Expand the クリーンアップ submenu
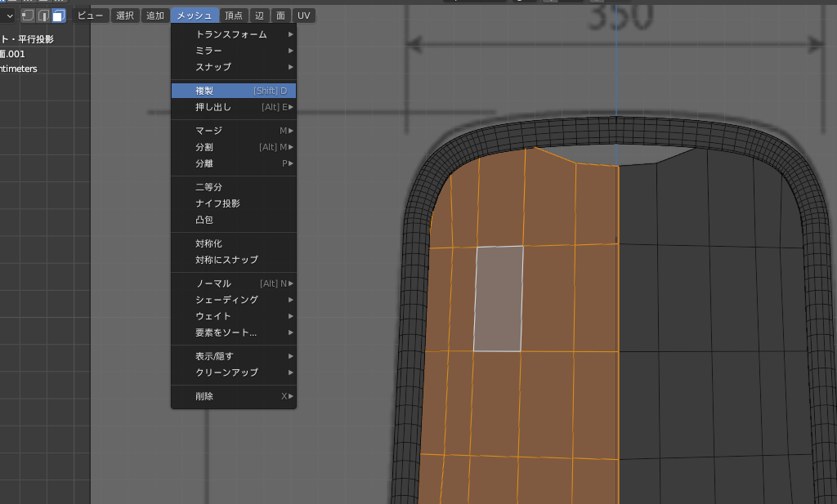The image size is (837, 504). [234, 372]
